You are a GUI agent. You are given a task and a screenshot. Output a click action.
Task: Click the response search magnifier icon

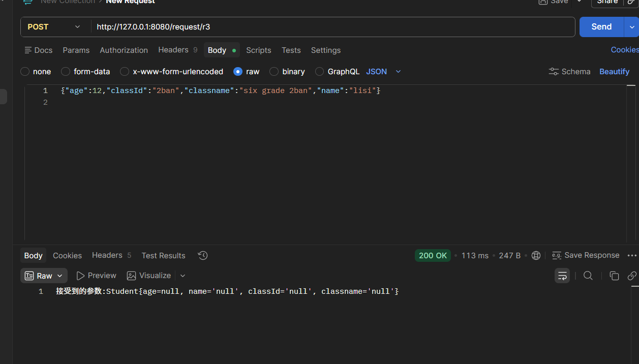[x=588, y=276]
